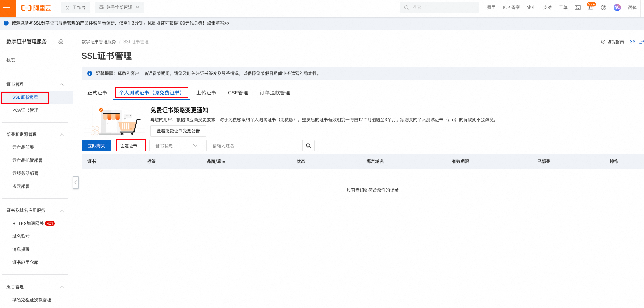Image resolution: width=644 pixels, height=308 pixels.
Task: Switch to the 订单退款管理 tab
Action: coord(275,93)
